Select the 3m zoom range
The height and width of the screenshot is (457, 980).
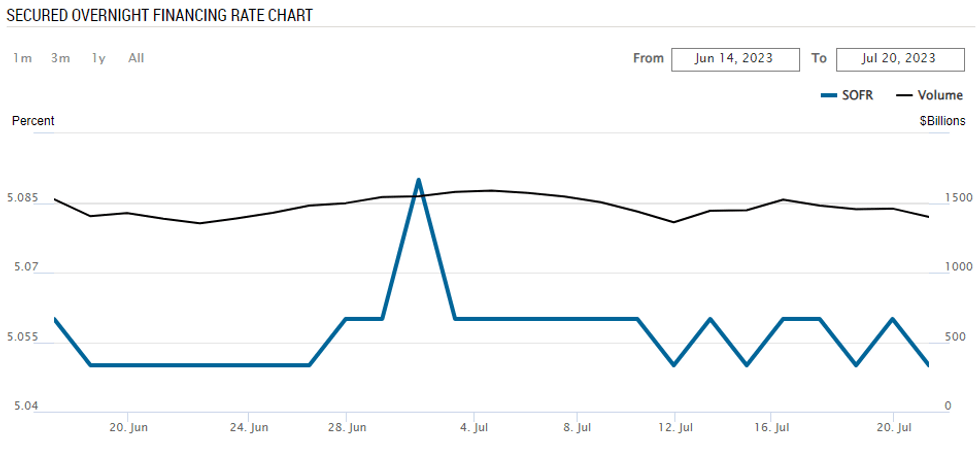(61, 58)
